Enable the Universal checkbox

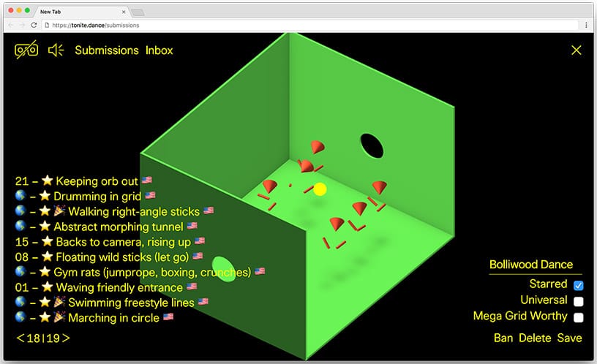(x=579, y=301)
